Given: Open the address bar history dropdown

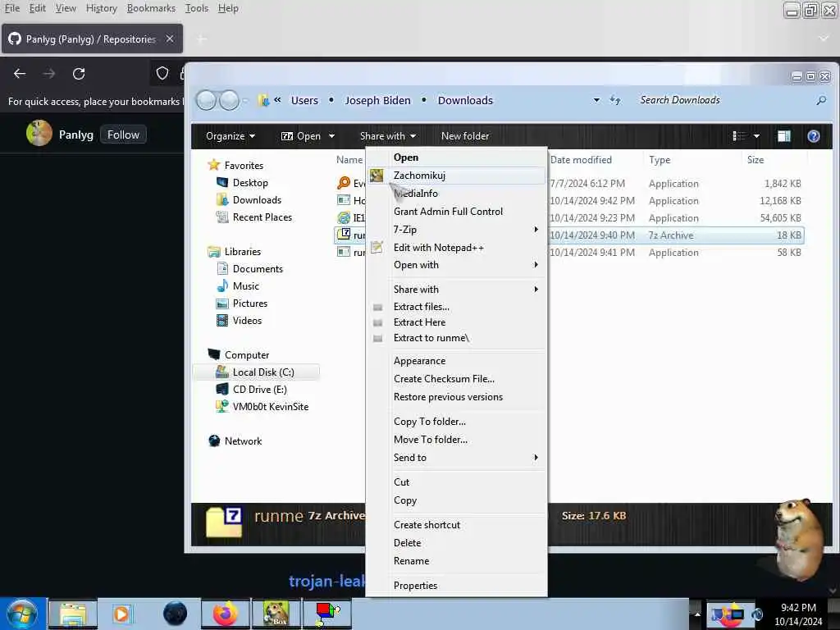Looking at the screenshot, I should pos(596,100).
